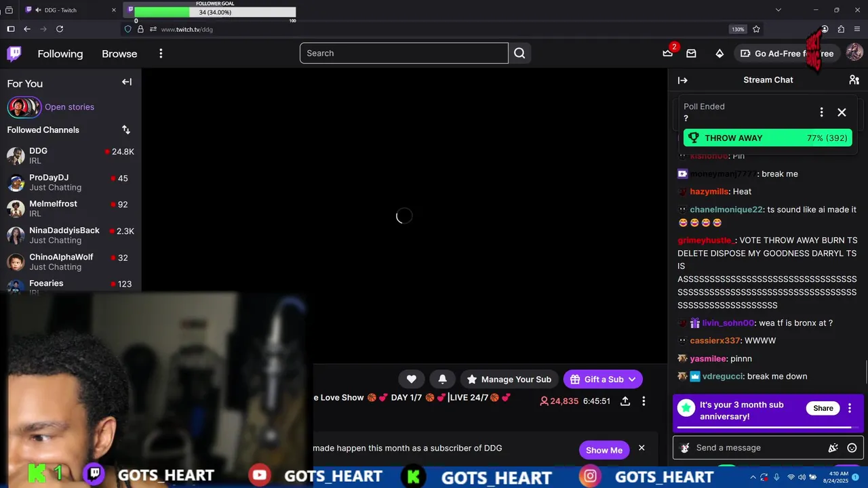Collapse Stream Chat panel arrow
This screenshot has height=488, width=868.
pos(683,80)
